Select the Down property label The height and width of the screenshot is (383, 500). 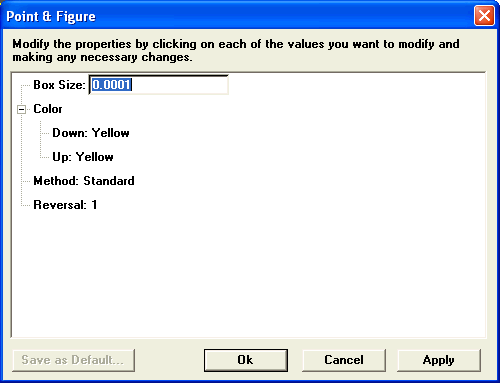(x=70, y=133)
